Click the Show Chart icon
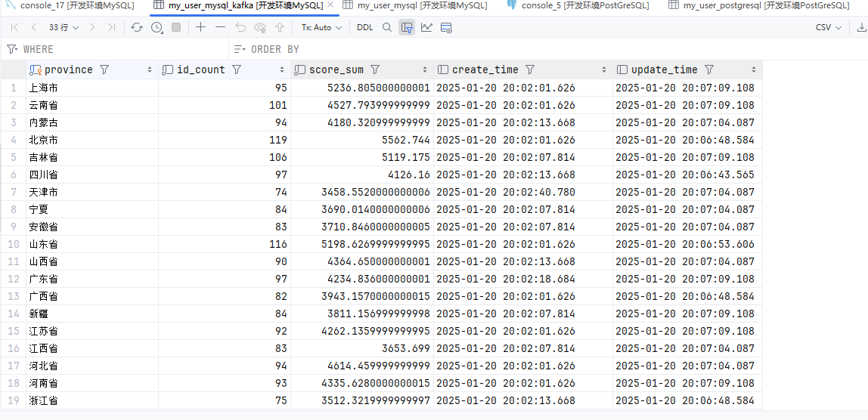 (426, 27)
